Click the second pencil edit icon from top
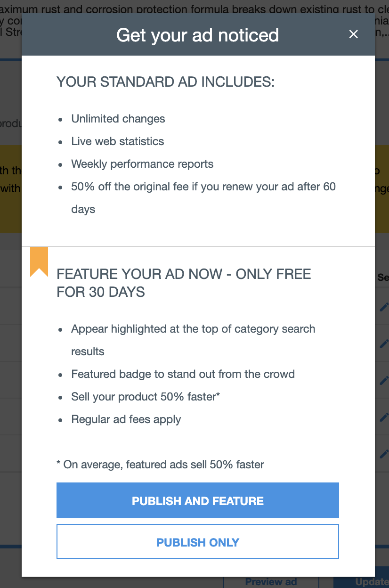The width and height of the screenshot is (389, 588). 384,343
